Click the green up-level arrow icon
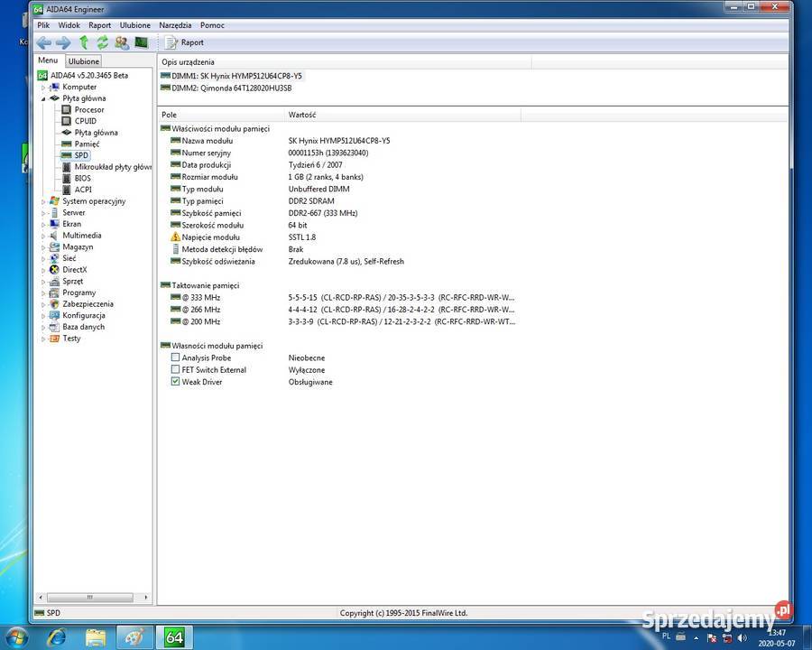Viewport: 812px width, 650px height. 83,42
